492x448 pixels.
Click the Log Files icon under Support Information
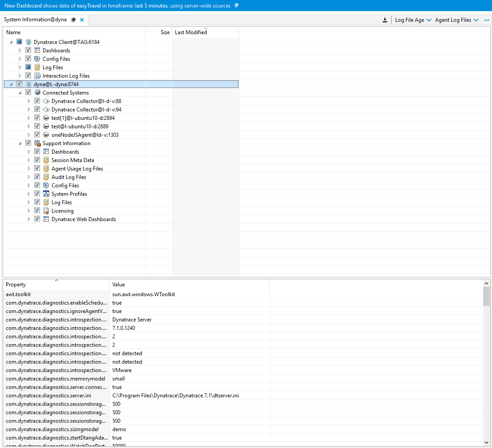[46, 202]
